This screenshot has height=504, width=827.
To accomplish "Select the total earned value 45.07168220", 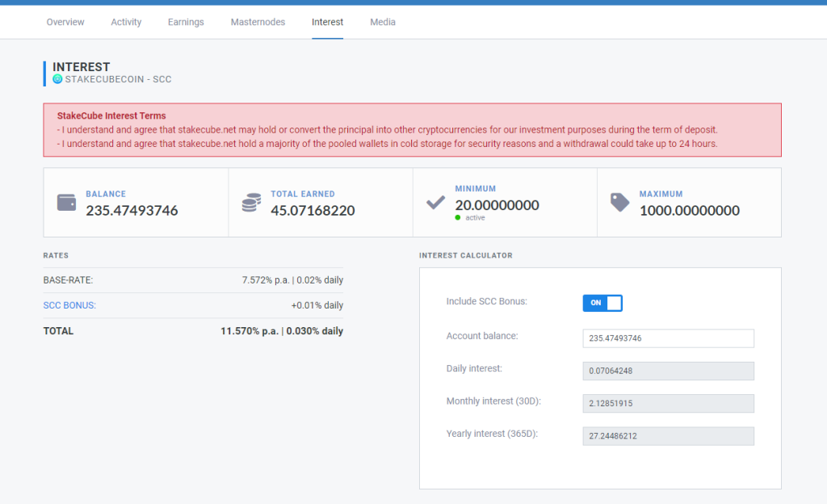I will 313,210.
